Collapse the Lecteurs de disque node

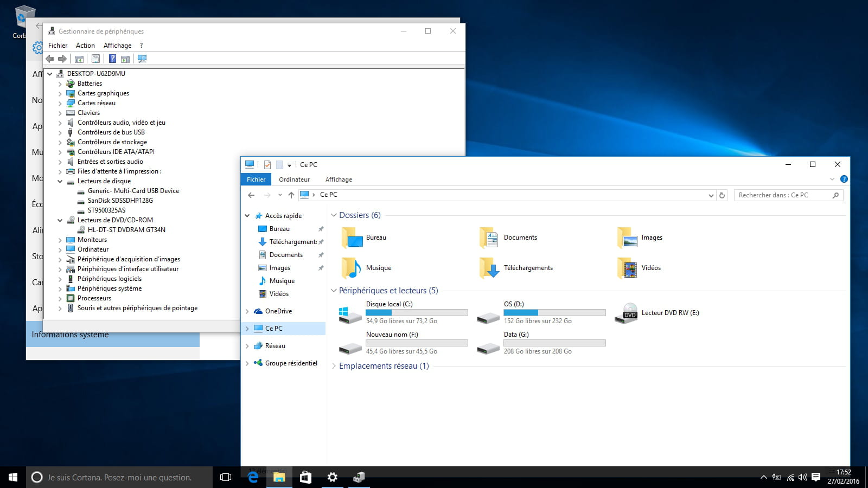[60, 182]
